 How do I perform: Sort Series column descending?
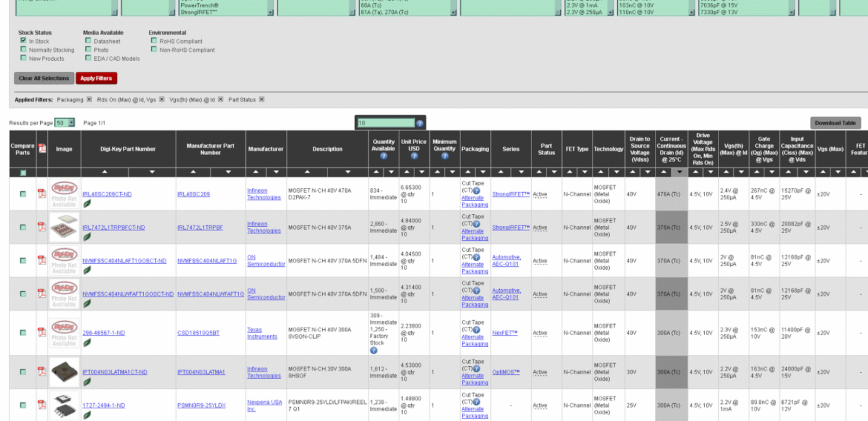pyautogui.click(x=521, y=172)
